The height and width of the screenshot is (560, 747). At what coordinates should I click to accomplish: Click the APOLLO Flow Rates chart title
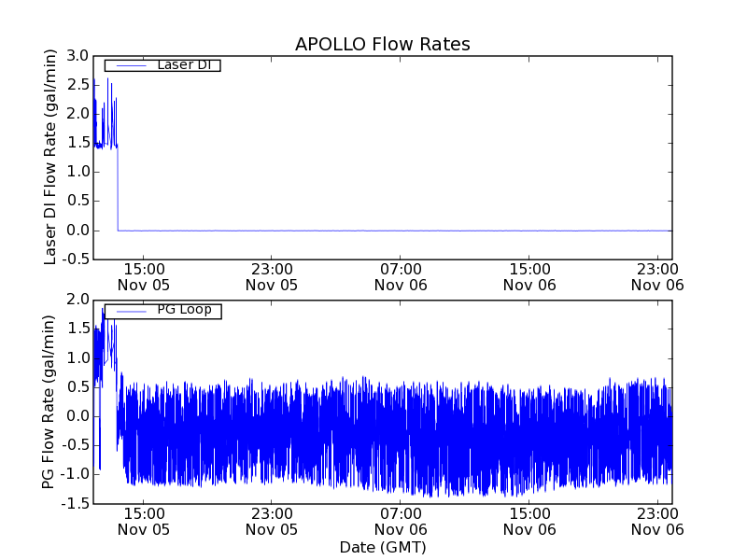[382, 45]
